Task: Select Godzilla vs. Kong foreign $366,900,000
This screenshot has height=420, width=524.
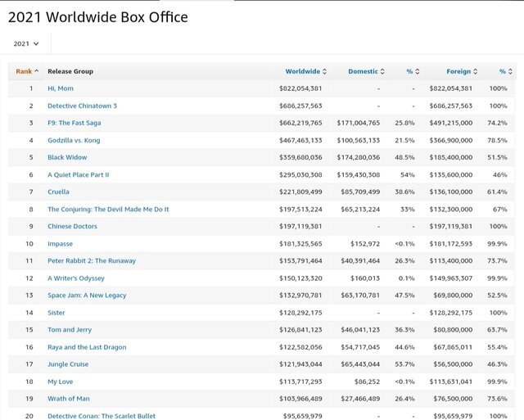Action: [x=451, y=140]
